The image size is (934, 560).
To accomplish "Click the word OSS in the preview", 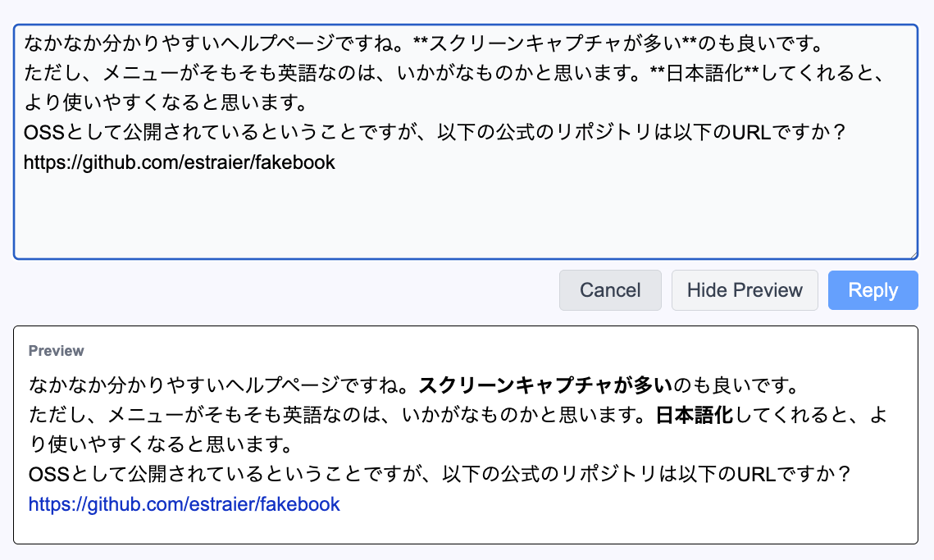I will click(x=48, y=474).
